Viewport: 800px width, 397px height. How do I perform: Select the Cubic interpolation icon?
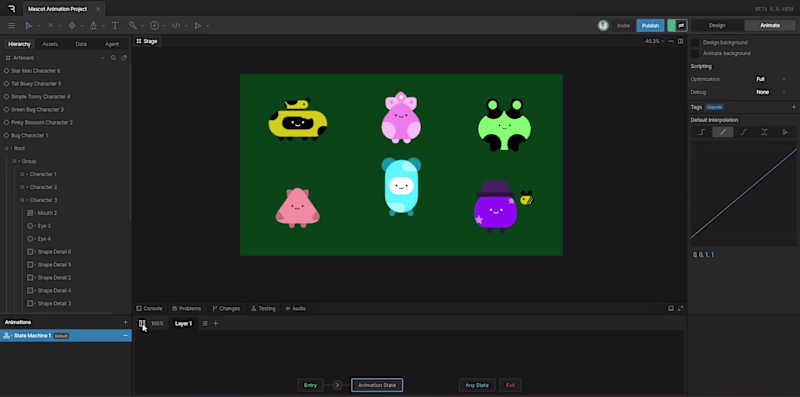(743, 132)
